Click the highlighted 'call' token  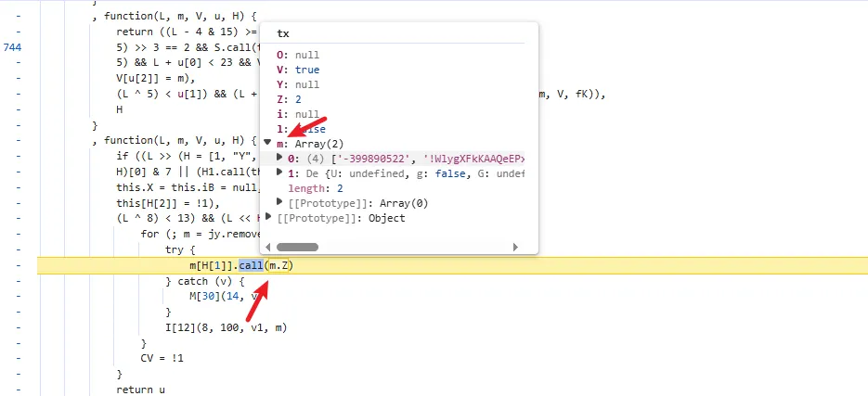click(x=250, y=266)
